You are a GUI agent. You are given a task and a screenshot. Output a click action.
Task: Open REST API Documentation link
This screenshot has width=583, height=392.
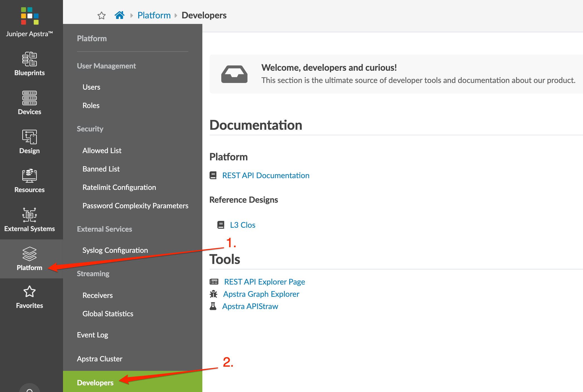[x=266, y=175]
